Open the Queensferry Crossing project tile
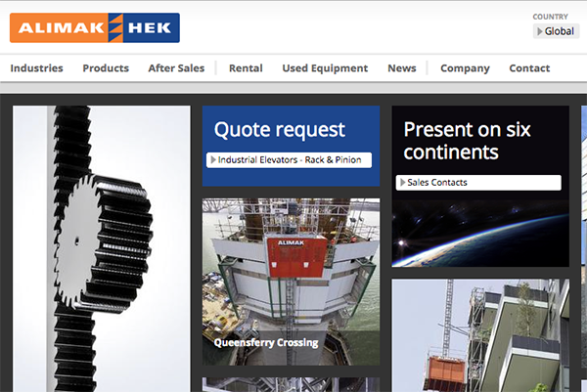The width and height of the screenshot is (587, 392). point(291,282)
